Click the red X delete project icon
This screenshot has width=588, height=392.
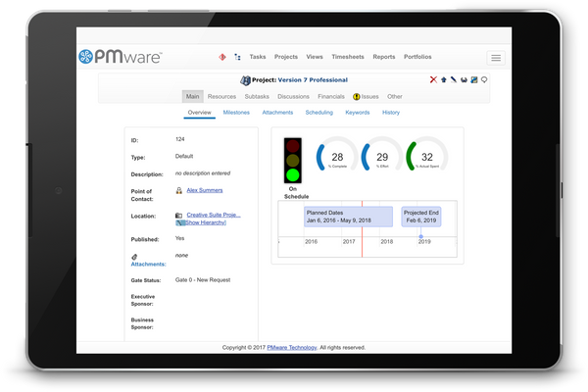[433, 79]
